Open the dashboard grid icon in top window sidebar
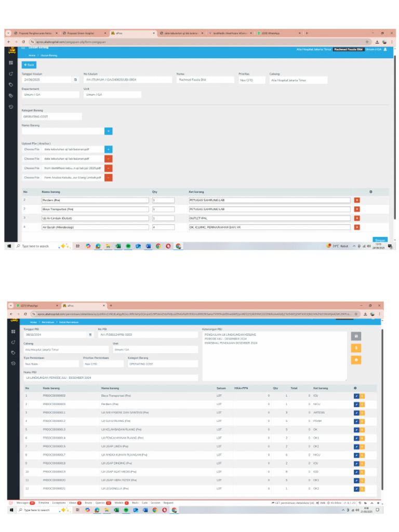Screen dimensions: 399x532 click(x=11, y=63)
